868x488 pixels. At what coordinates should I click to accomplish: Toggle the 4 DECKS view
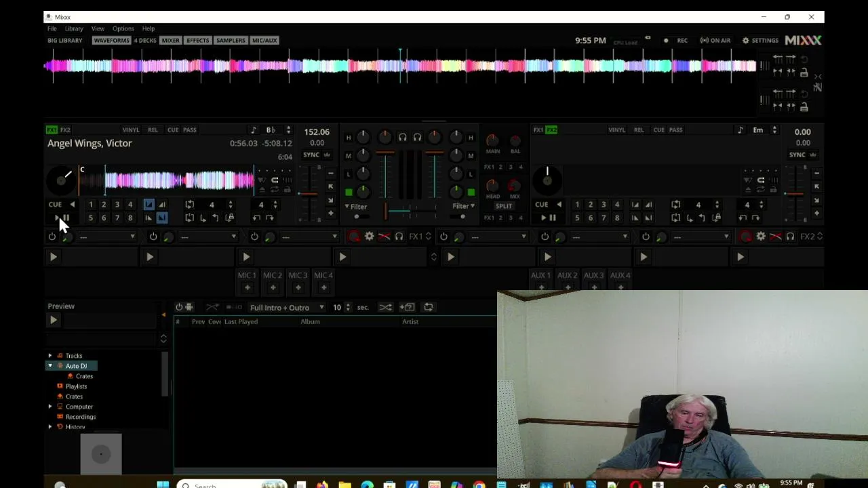(145, 41)
